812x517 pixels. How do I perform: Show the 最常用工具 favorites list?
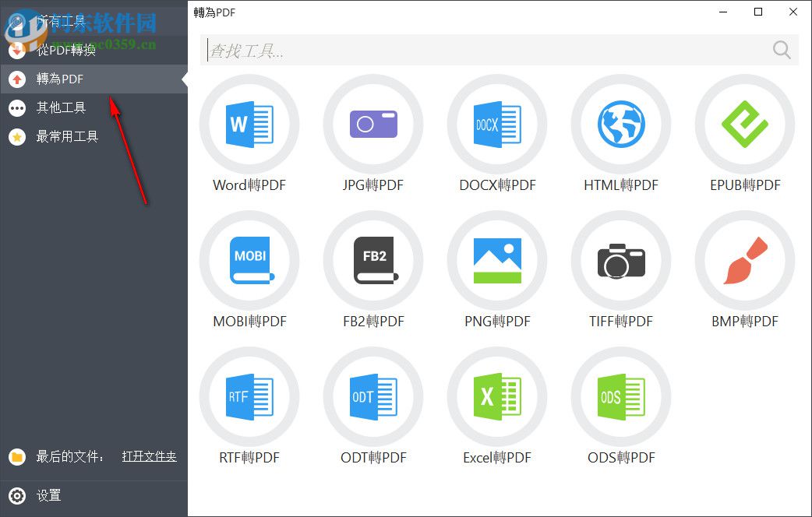coord(65,136)
